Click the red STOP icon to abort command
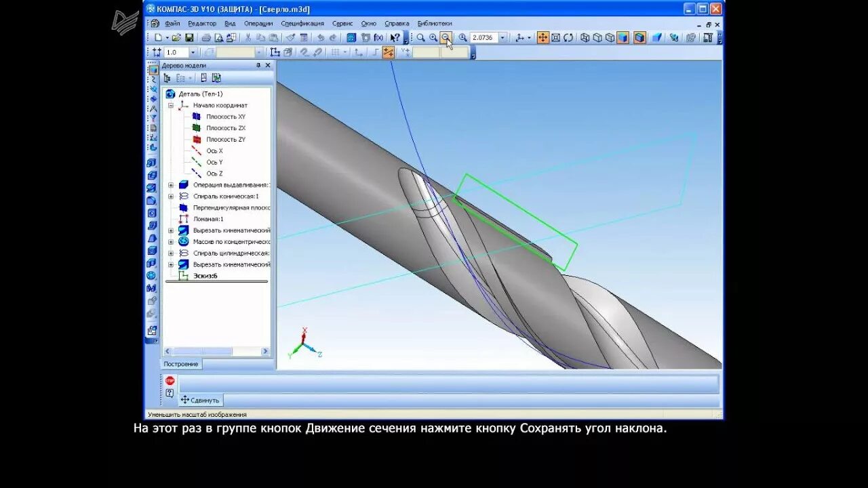 (x=170, y=381)
